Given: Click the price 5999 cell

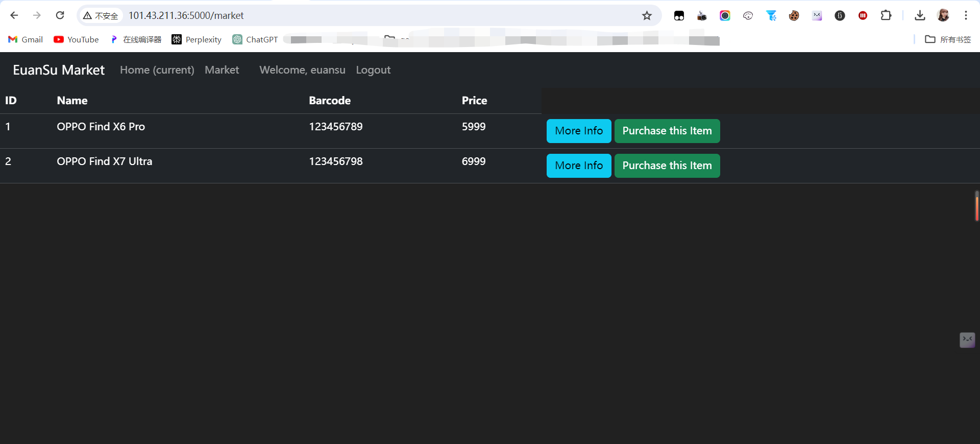Looking at the screenshot, I should tap(474, 127).
